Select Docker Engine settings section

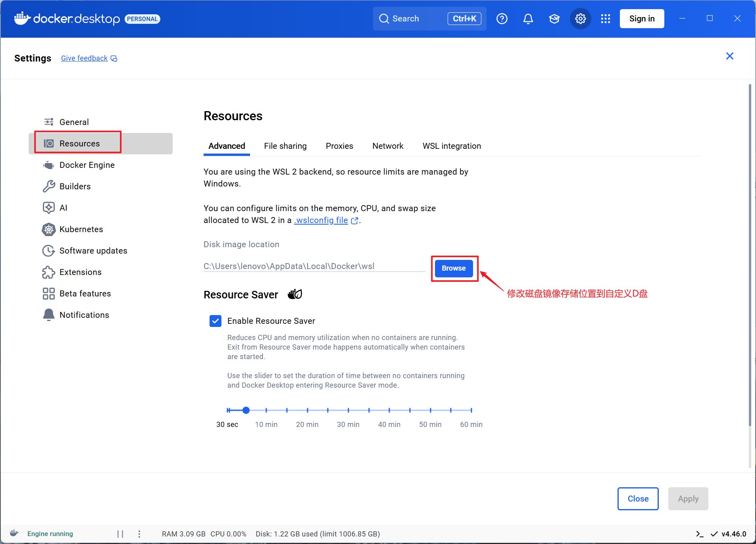[100, 165]
